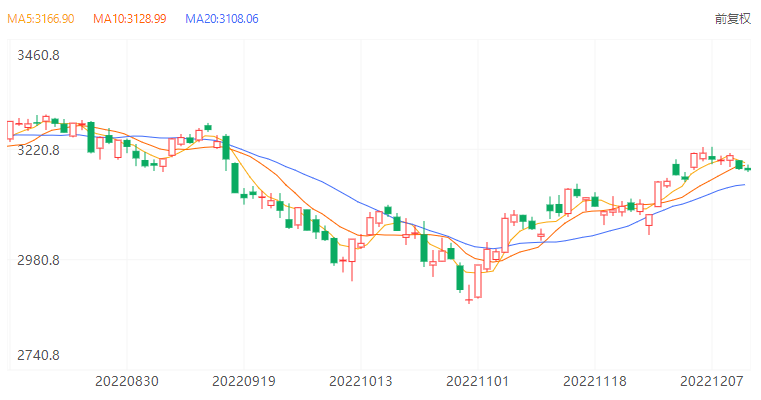
Task: Select the last candlestick at the right edge
Action: click(748, 169)
